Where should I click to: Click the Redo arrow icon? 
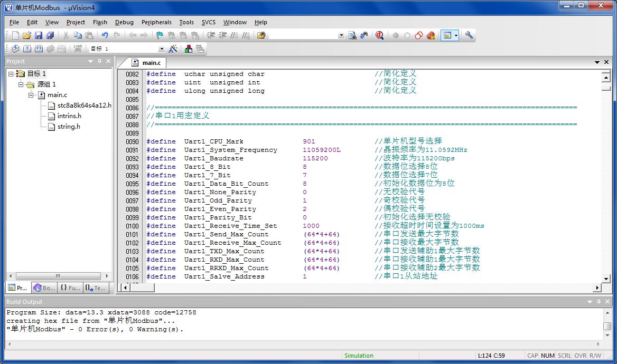tap(117, 35)
